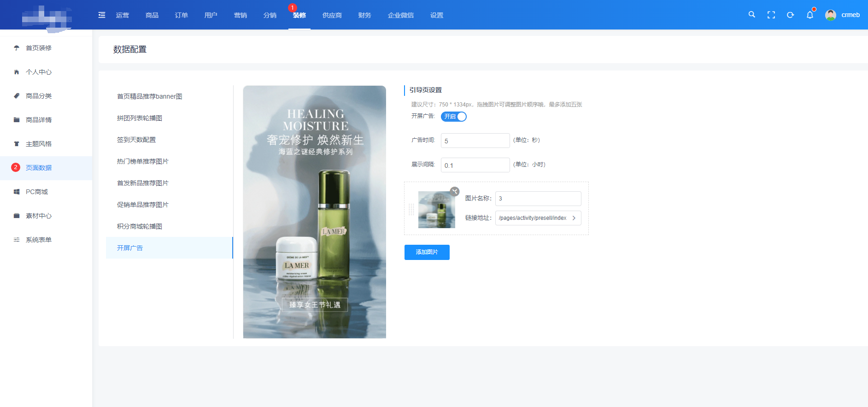Select 热门榜单推荐图片 config item
The image size is (868, 407).
click(170, 161)
